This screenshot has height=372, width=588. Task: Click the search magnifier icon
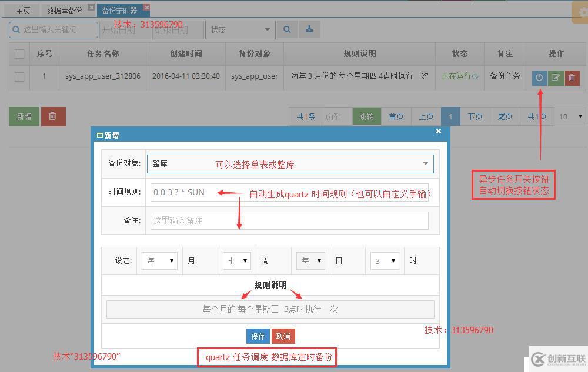pyautogui.click(x=288, y=29)
